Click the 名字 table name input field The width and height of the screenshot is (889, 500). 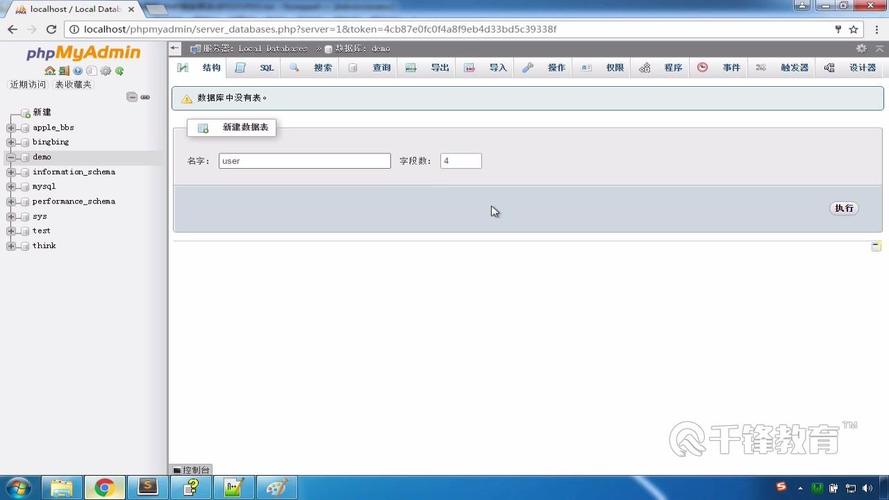(304, 161)
